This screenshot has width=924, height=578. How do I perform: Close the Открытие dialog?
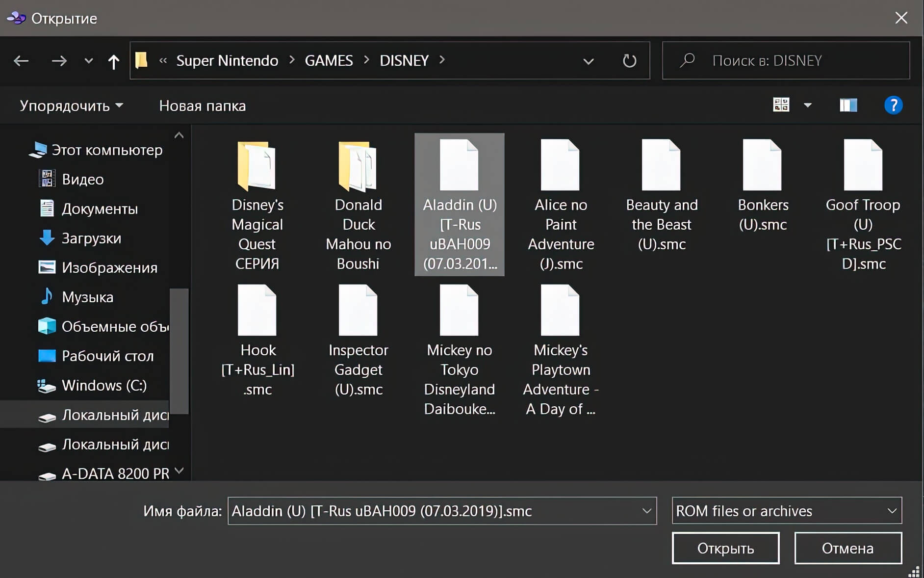[x=901, y=18]
